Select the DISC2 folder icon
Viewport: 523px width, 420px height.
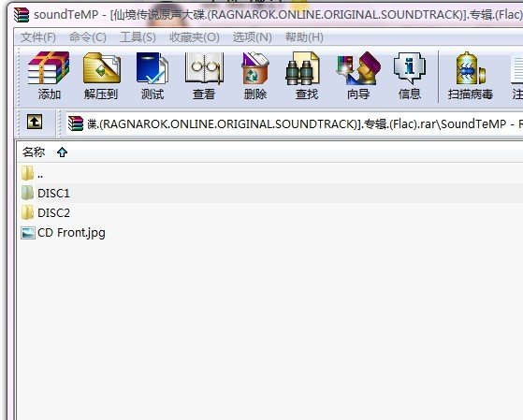pos(27,212)
